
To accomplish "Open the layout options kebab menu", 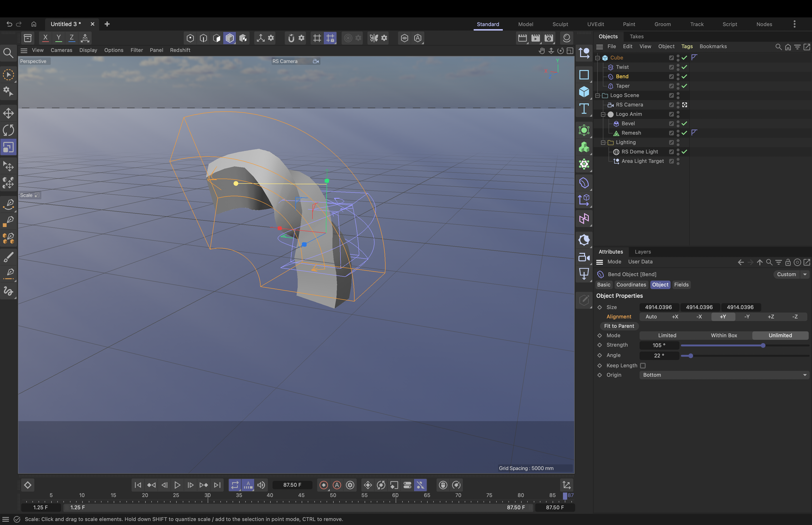I will point(794,24).
